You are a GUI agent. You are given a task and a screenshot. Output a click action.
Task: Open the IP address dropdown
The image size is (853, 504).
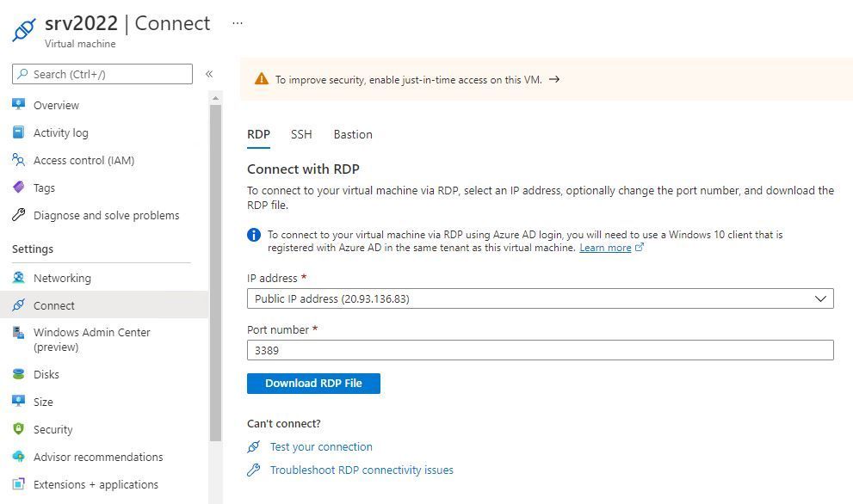541,298
